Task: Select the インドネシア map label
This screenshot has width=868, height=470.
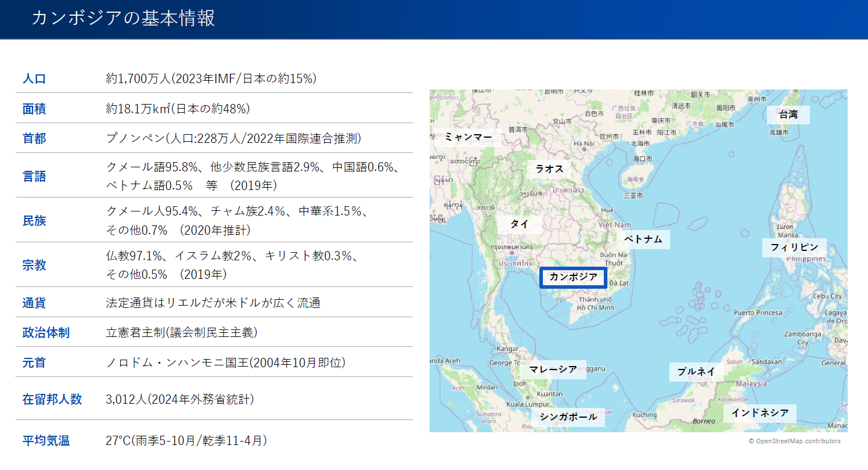Action: (x=759, y=413)
